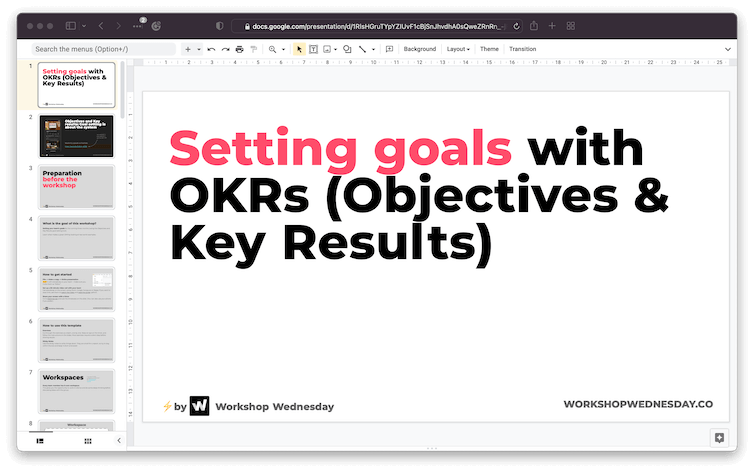Activate the Paint format tool
The width and height of the screenshot is (754, 472).
pos(254,49)
